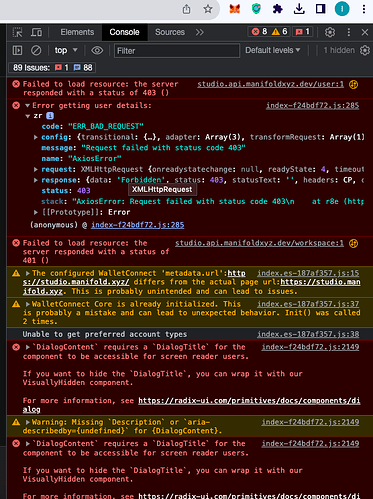Image resolution: width=373 pixels, height=499 pixels.
Task: Open the top JavaScript context dropdown
Action: (66, 50)
